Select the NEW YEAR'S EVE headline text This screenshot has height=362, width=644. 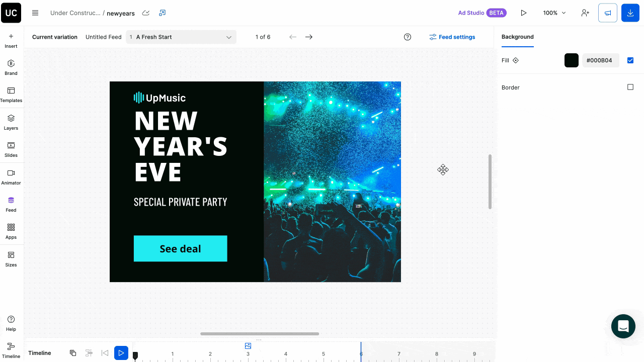point(180,146)
